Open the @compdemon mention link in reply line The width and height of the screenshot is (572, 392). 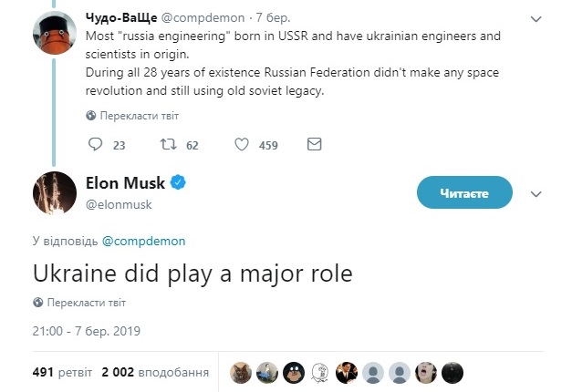tap(143, 242)
